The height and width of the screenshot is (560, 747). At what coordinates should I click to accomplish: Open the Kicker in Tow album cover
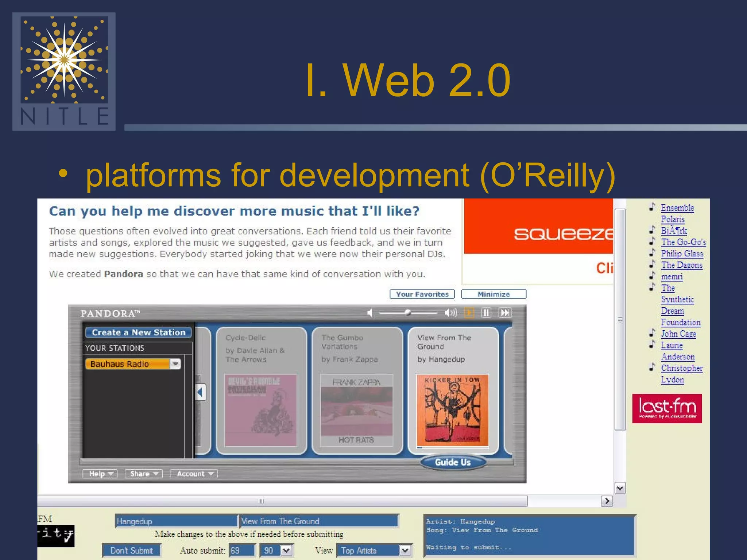click(x=452, y=410)
